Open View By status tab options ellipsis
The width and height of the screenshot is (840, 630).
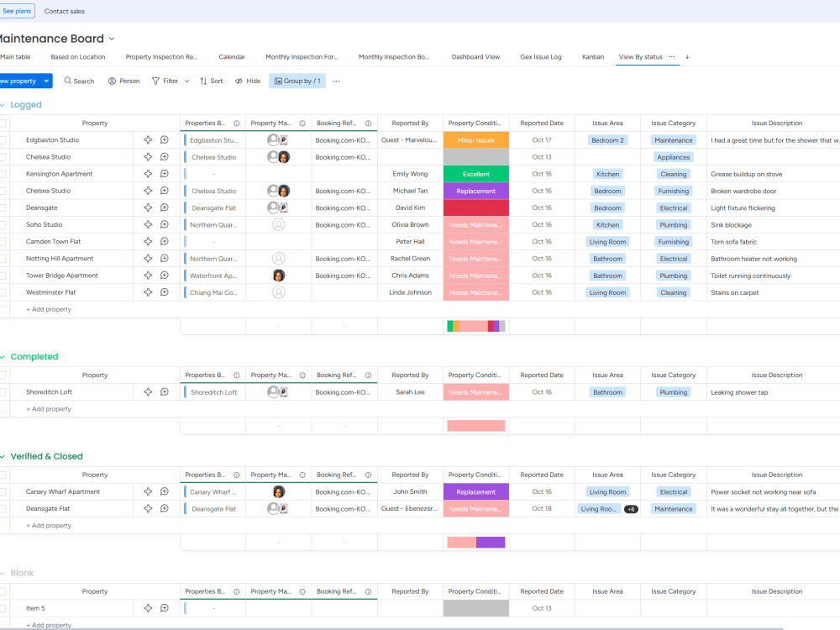click(x=671, y=56)
